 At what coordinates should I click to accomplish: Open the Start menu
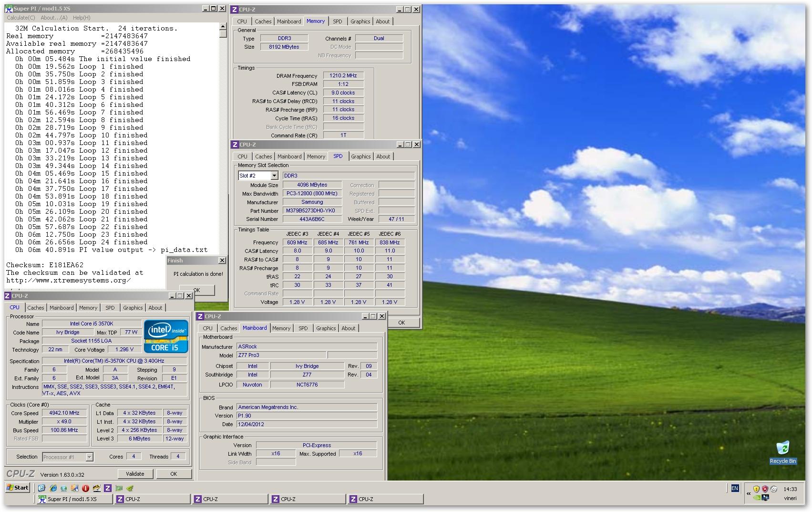pyautogui.click(x=18, y=488)
